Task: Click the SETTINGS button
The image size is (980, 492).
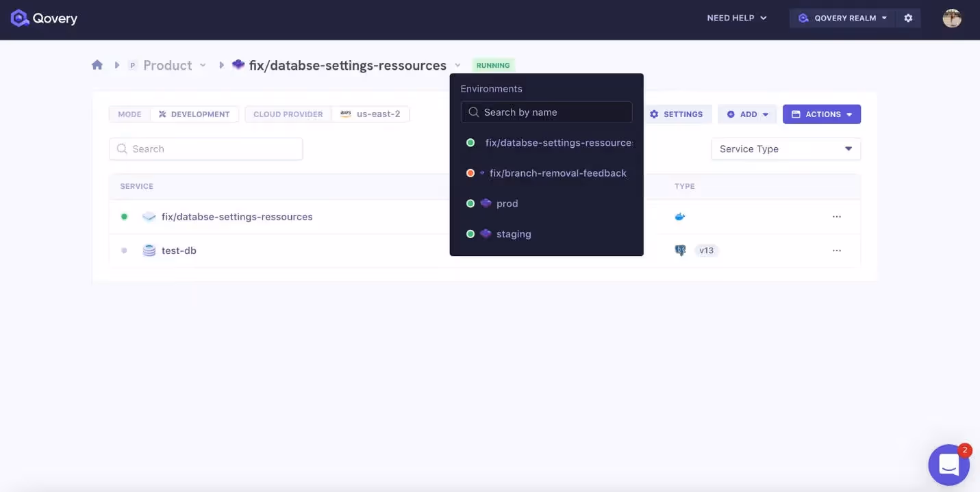Action: pyautogui.click(x=677, y=114)
